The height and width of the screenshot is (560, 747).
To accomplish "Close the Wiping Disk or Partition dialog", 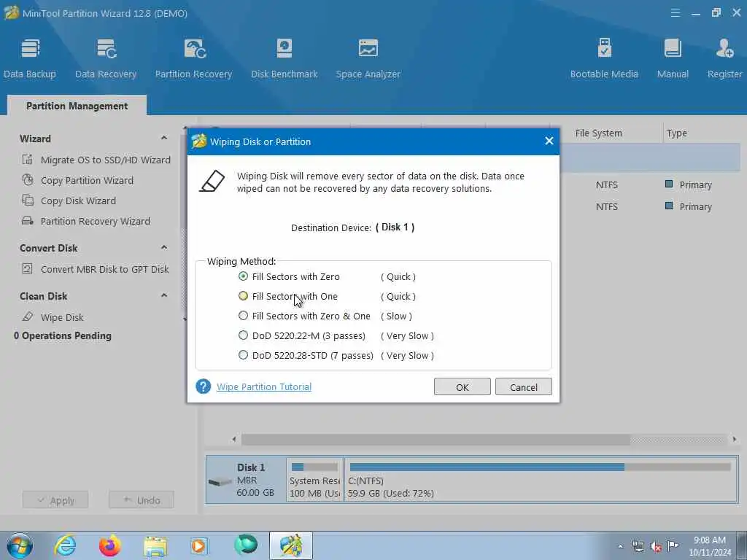I will (x=549, y=141).
